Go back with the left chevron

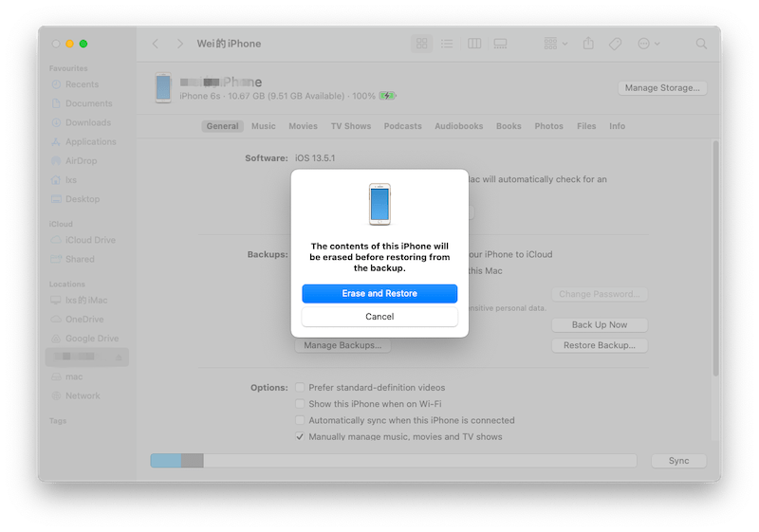pyautogui.click(x=156, y=44)
